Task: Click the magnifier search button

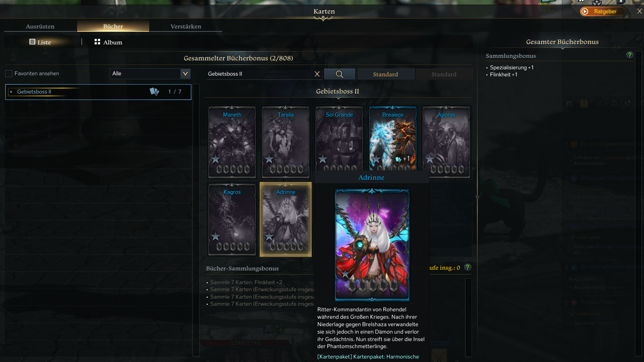Action: (339, 74)
